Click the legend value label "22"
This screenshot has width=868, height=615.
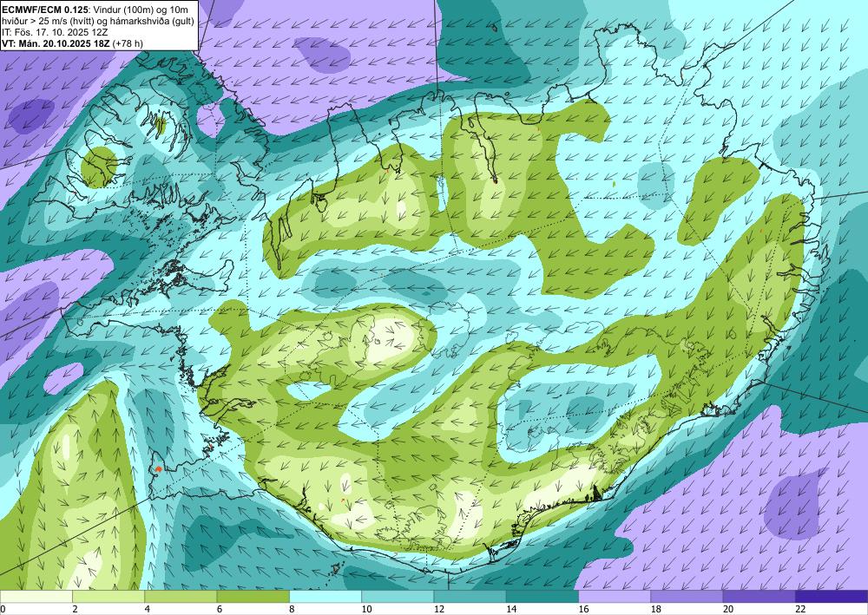tap(800, 609)
